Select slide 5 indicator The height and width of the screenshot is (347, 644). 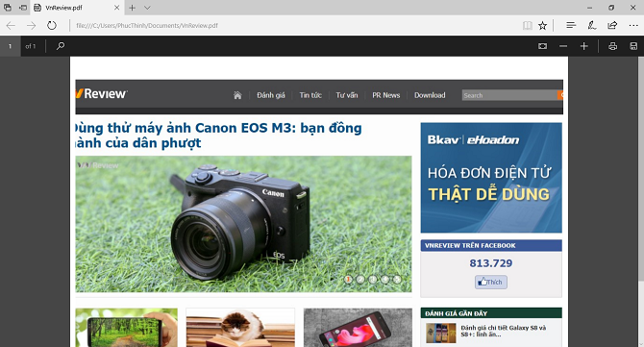(x=397, y=280)
